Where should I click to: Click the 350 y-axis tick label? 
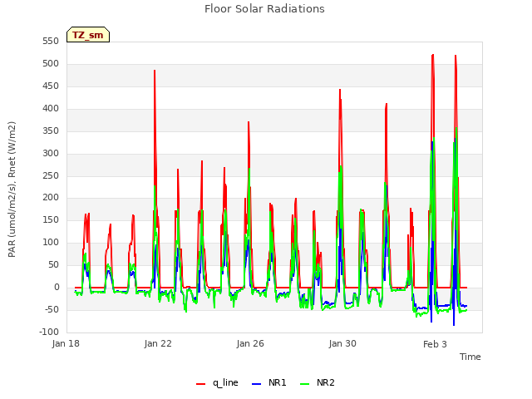(x=51, y=131)
